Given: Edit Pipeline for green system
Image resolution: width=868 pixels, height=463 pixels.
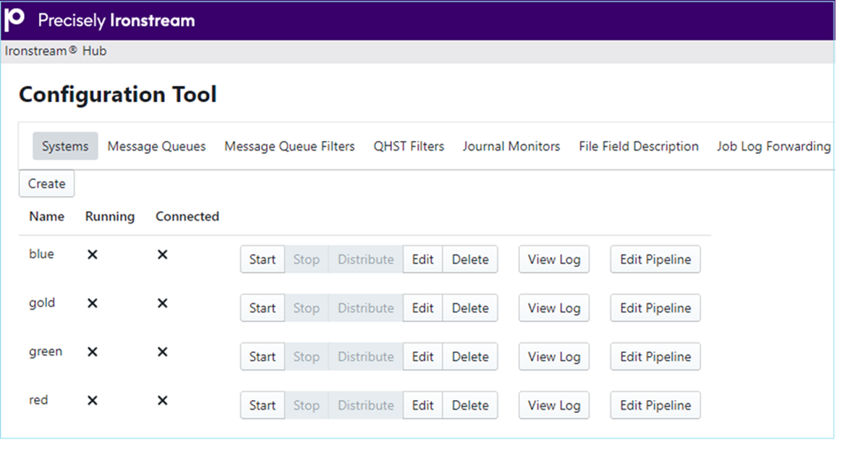Looking at the screenshot, I should pyautogui.click(x=655, y=356).
